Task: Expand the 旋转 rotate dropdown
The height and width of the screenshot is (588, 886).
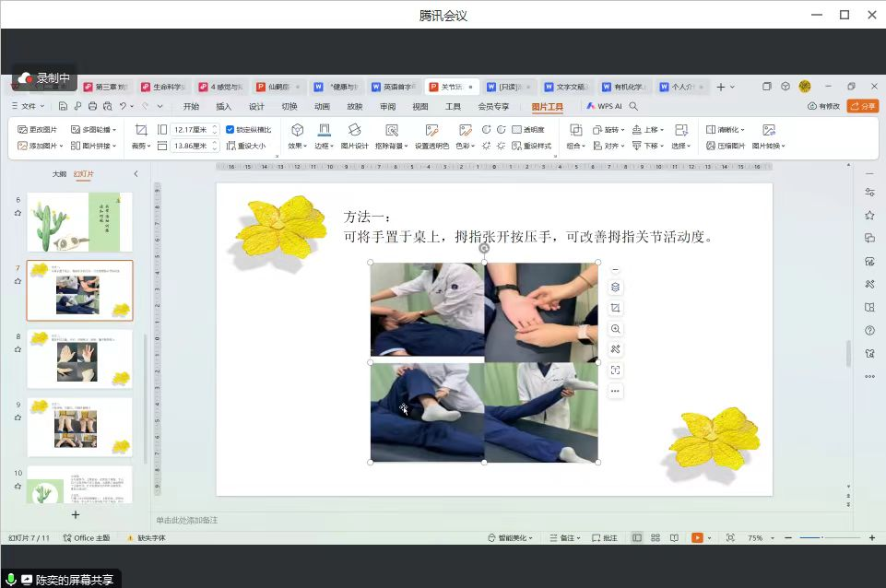Action: [609, 130]
